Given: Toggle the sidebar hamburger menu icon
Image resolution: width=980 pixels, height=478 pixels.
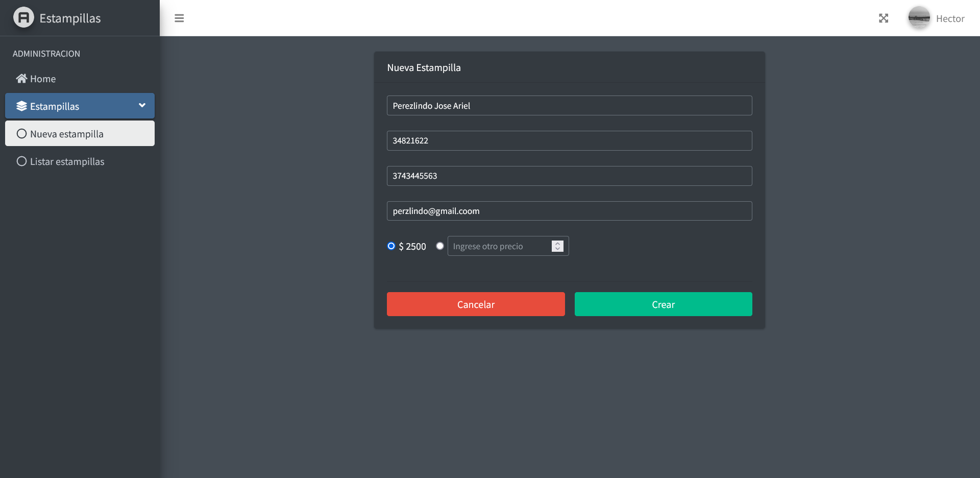Looking at the screenshot, I should 179,18.
